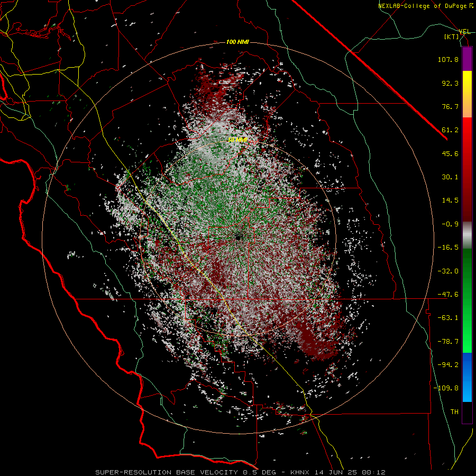Click the 61.2 velocity scale label
The image size is (476, 476).
[450, 130]
